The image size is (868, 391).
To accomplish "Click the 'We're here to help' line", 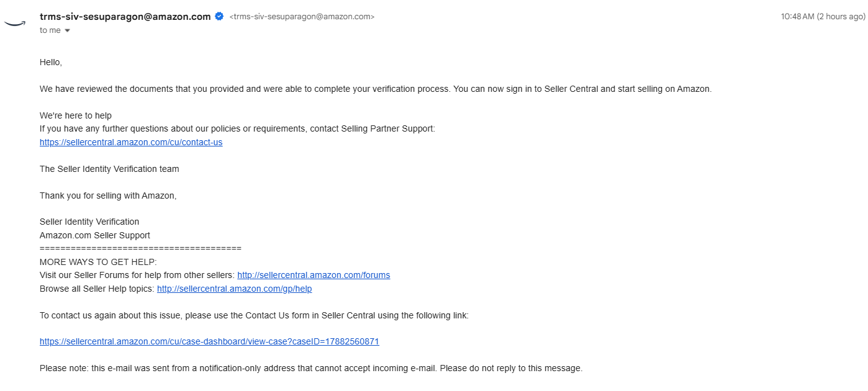I will (76, 115).
